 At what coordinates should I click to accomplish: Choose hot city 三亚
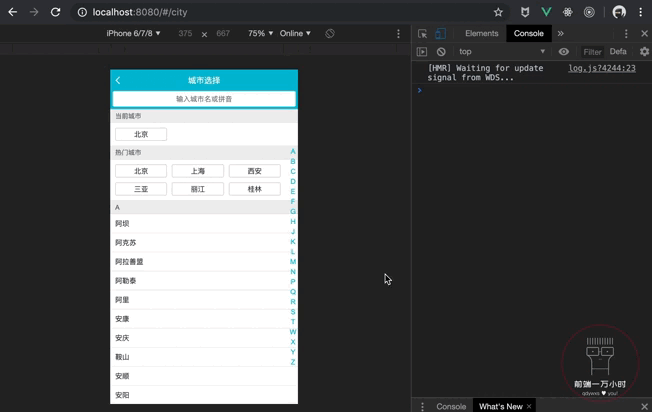tap(141, 189)
